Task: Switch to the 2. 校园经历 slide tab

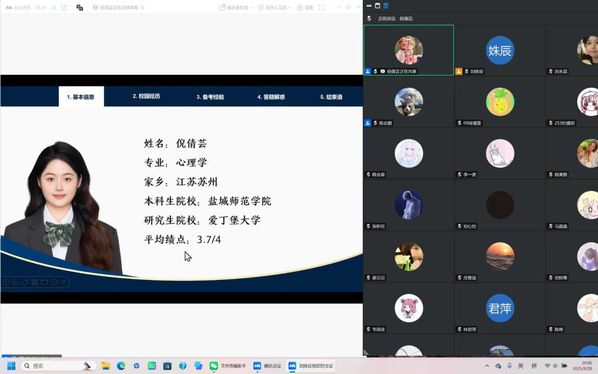Action: tap(146, 96)
